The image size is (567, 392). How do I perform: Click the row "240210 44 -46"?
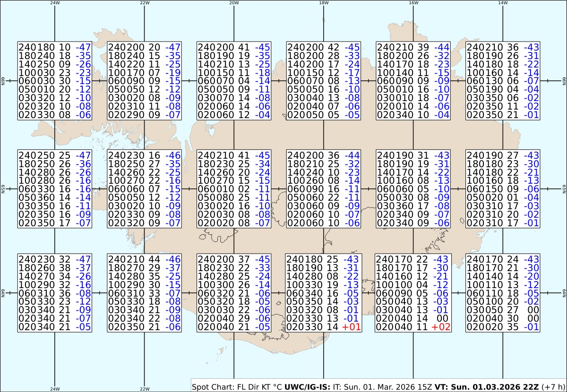point(145,259)
